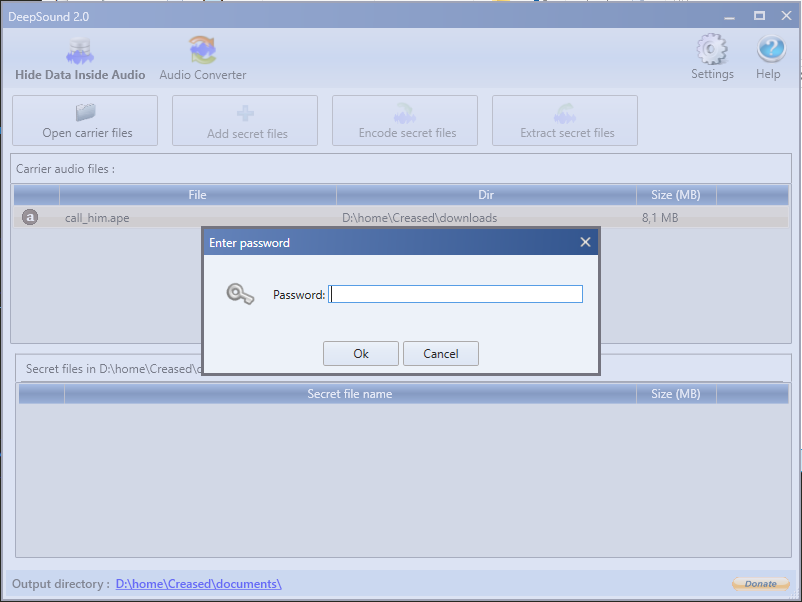
Task: Close the DeepSound 2.0 window
Action: tap(787, 16)
